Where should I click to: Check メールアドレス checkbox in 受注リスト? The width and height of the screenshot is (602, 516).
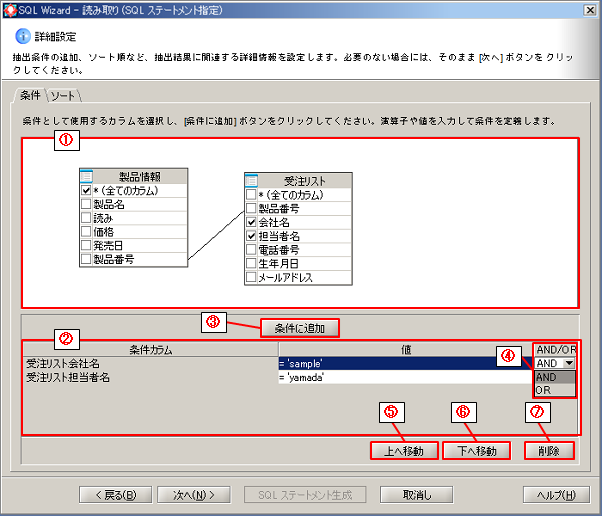pos(251,277)
